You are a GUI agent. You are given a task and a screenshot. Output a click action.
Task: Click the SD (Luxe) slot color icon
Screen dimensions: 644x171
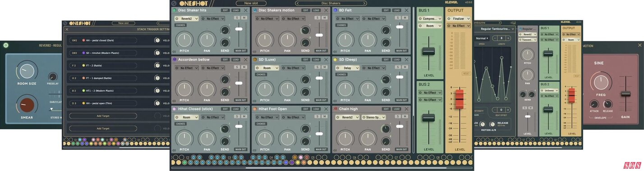[x=255, y=59]
